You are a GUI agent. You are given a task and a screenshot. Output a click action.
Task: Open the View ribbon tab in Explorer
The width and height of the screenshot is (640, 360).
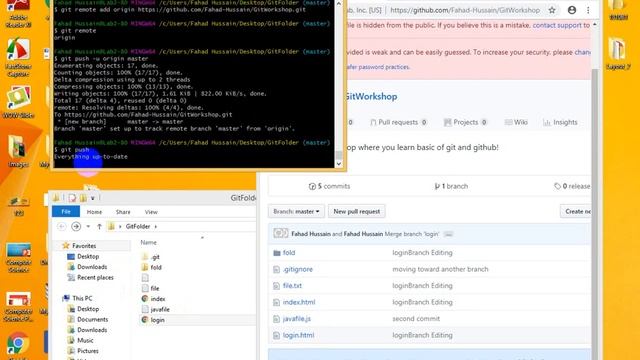(x=151, y=212)
